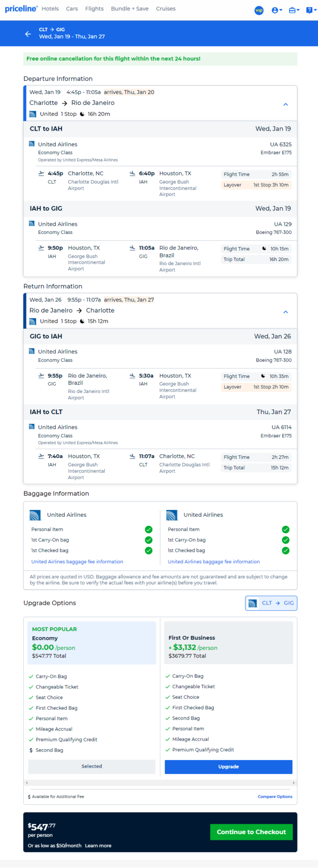The image size is (318, 868).
Task: Click landing icon beside 11:07a arrival
Action: (132, 456)
